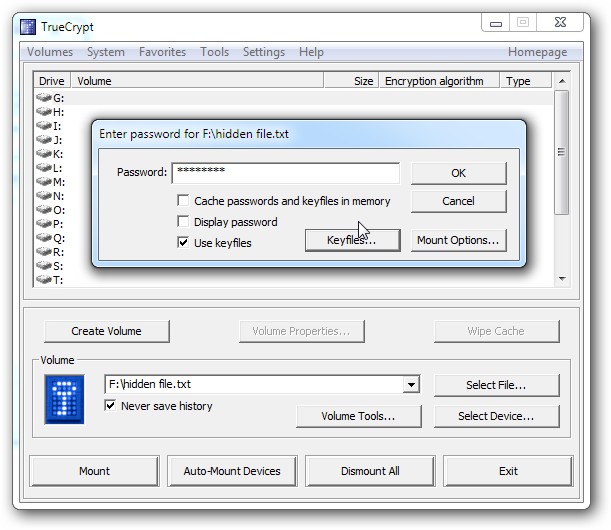Click the Wipe Cache button

point(496,331)
